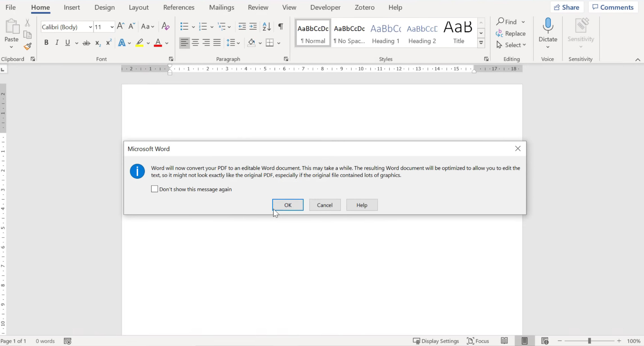Click the Format Painter brush icon

tap(27, 46)
